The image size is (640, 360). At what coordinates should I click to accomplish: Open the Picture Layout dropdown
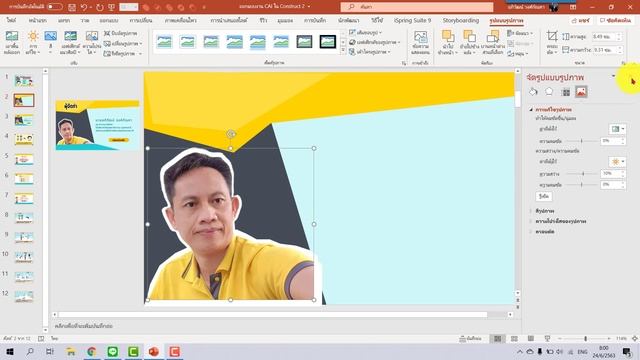pyautogui.click(x=370, y=52)
